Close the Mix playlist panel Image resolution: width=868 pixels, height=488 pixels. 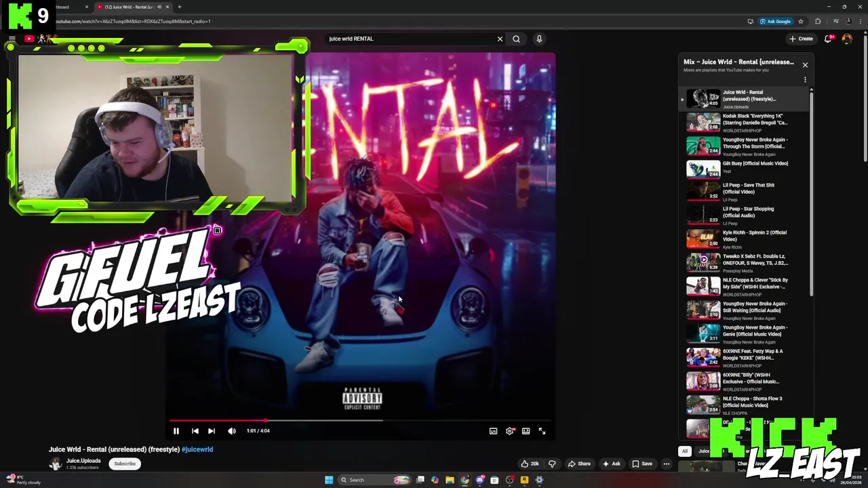click(x=805, y=65)
